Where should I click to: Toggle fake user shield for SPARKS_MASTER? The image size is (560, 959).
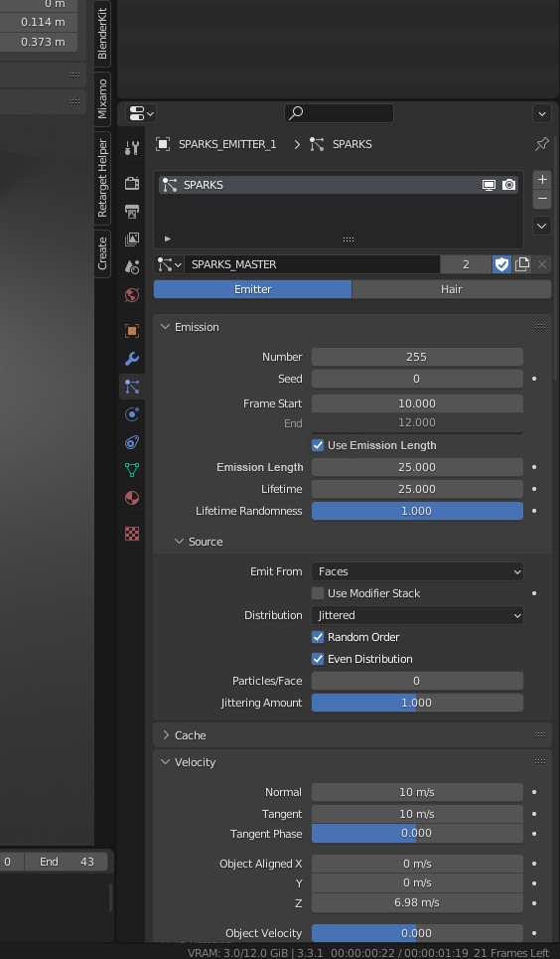pyautogui.click(x=502, y=264)
